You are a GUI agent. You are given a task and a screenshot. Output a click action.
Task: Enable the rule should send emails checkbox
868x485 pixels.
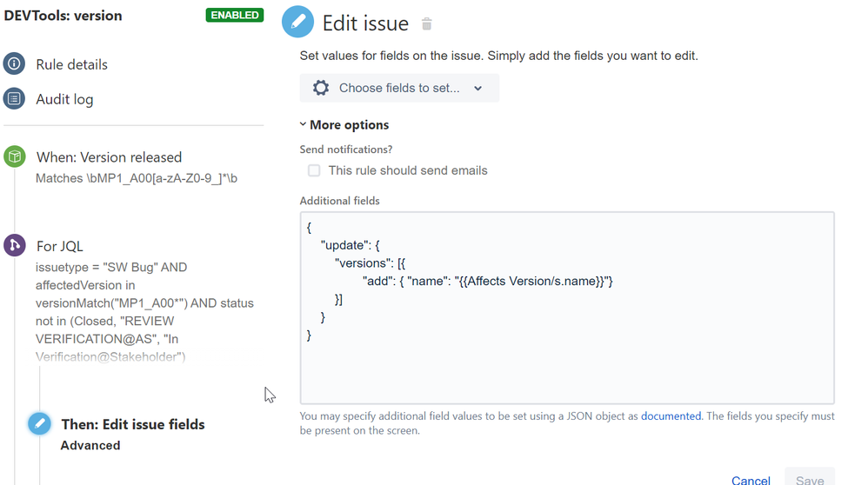pos(314,170)
